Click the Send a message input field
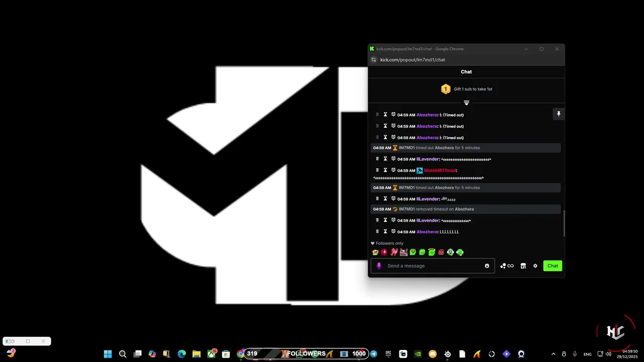644x362 pixels. pos(433,266)
